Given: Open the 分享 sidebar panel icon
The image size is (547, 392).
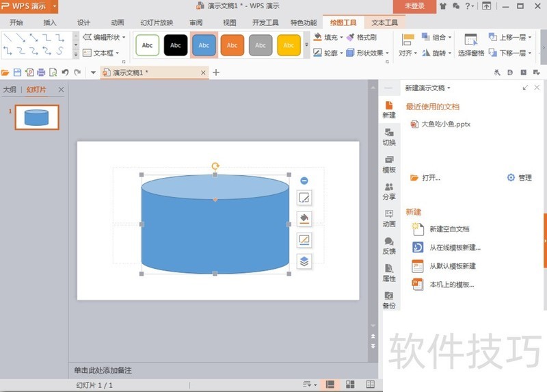Looking at the screenshot, I should (x=389, y=192).
